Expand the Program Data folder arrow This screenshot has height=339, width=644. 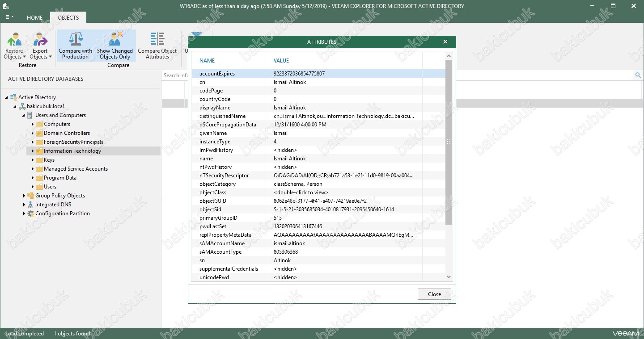33,178
